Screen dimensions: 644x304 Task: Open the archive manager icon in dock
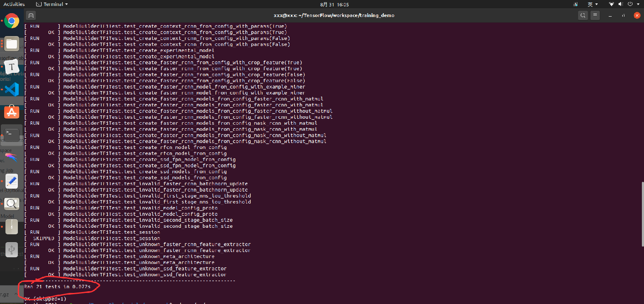11,227
